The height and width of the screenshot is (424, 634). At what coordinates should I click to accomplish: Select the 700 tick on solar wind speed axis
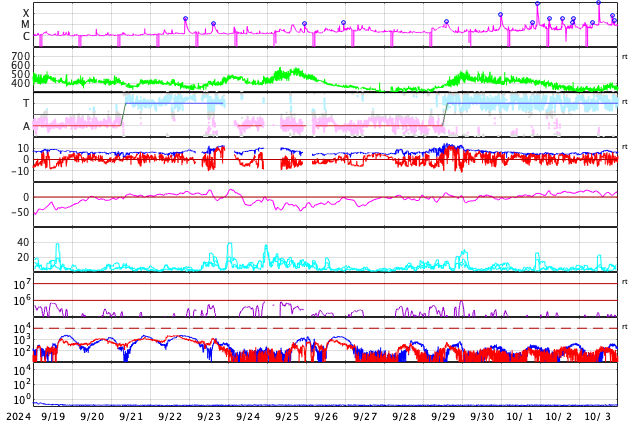click(x=21, y=56)
